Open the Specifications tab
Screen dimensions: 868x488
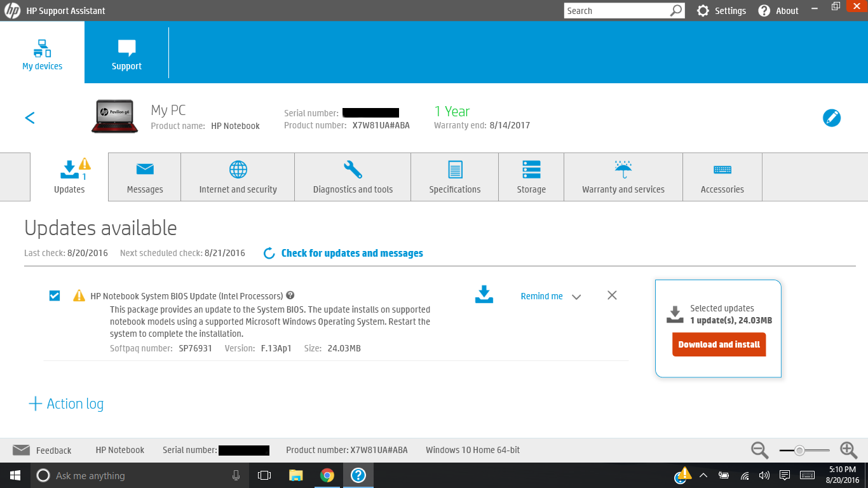point(455,177)
